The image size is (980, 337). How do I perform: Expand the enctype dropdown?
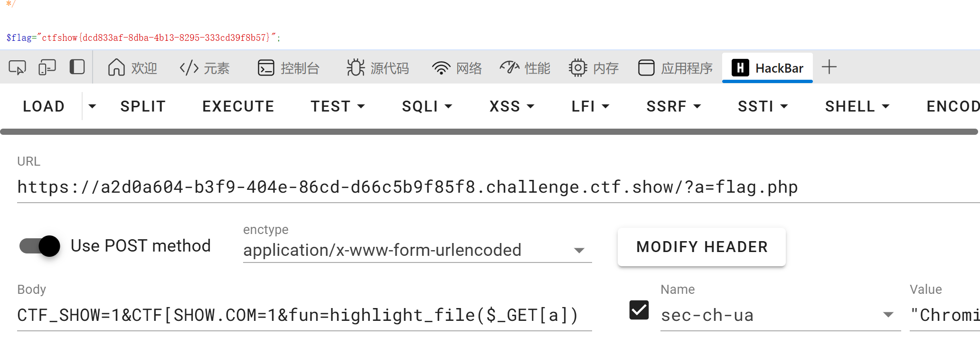[x=579, y=250]
